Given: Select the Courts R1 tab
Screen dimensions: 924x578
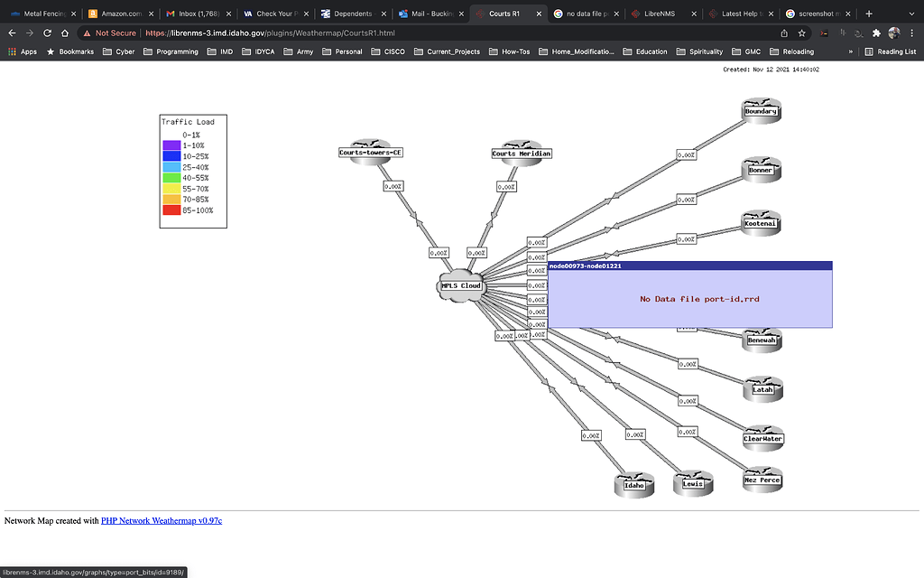Looking at the screenshot, I should (x=507, y=14).
